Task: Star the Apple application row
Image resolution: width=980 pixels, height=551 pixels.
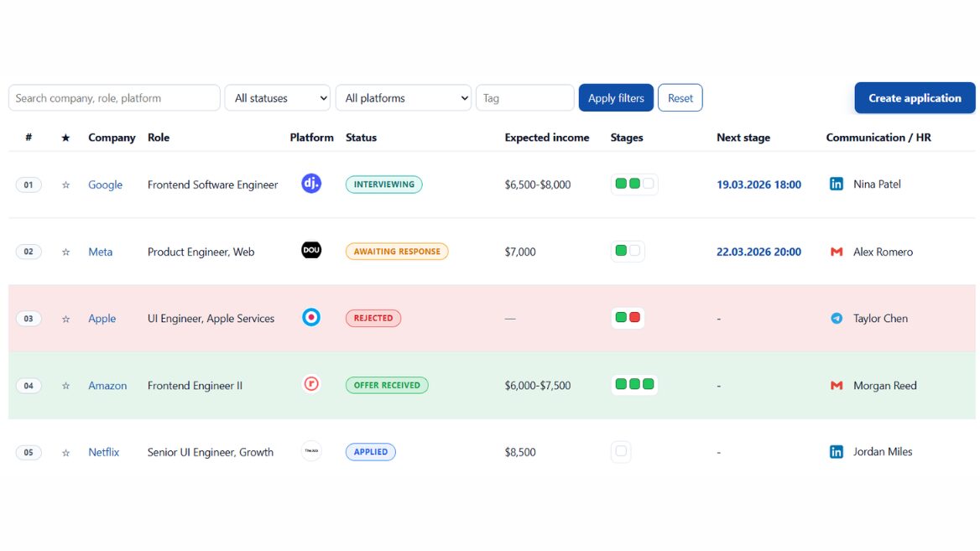Action: (x=65, y=319)
